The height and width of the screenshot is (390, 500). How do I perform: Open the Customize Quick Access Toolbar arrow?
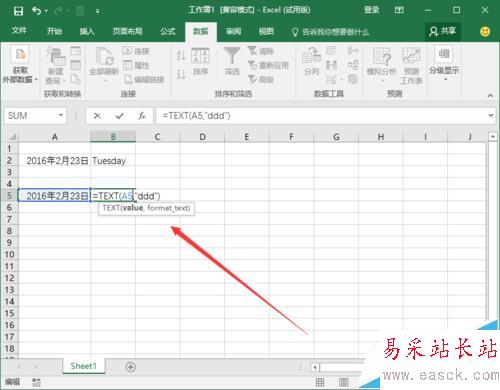97,11
